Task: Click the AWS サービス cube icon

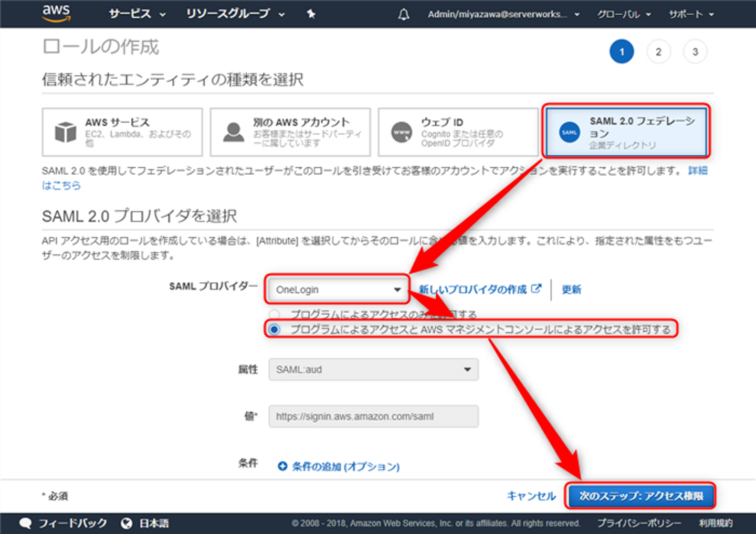Action: [x=66, y=132]
